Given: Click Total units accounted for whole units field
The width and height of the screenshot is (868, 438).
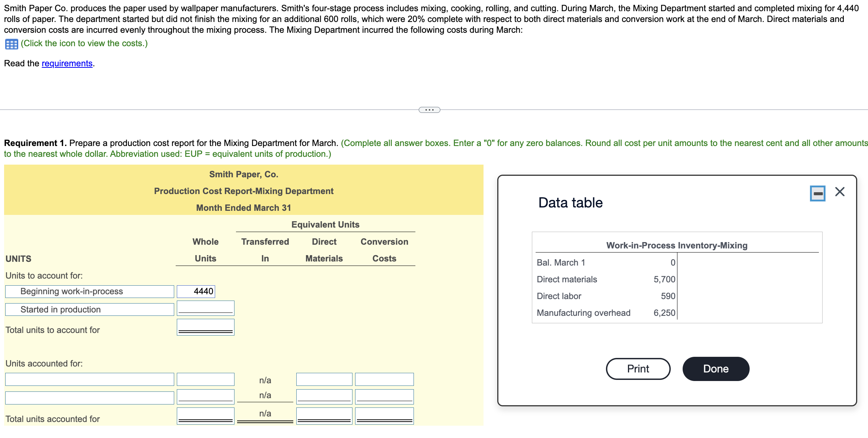Looking at the screenshot, I should (205, 416).
